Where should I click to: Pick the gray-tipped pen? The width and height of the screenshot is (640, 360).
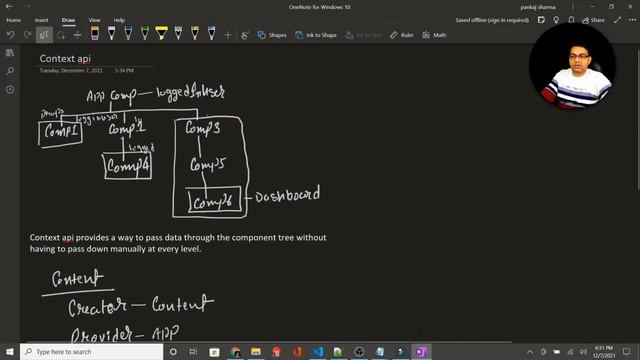pyautogui.click(x=178, y=33)
